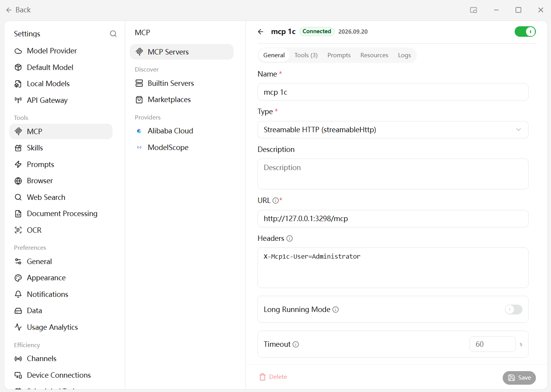This screenshot has height=392, width=551.
Task: Open the Logs tab
Action: [404, 55]
